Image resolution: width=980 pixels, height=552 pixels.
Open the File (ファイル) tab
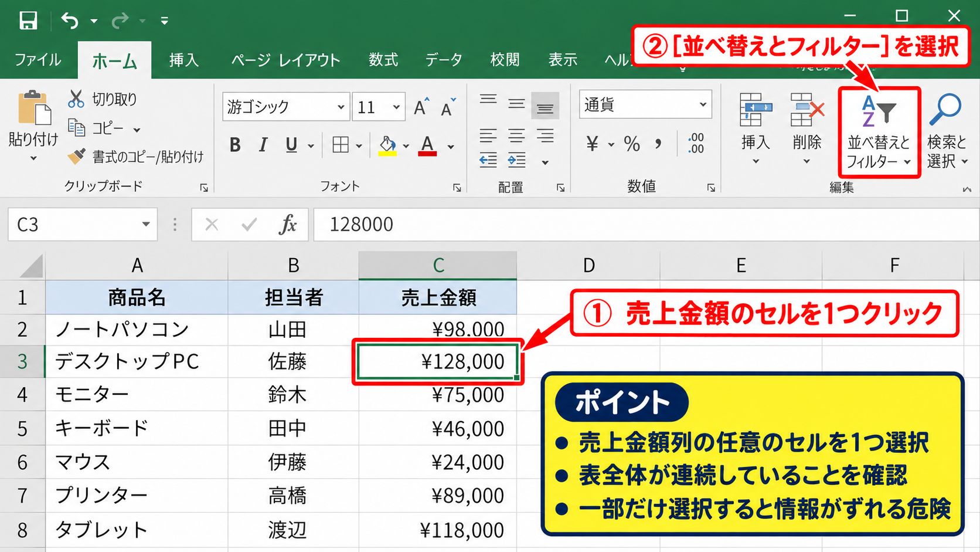[38, 60]
